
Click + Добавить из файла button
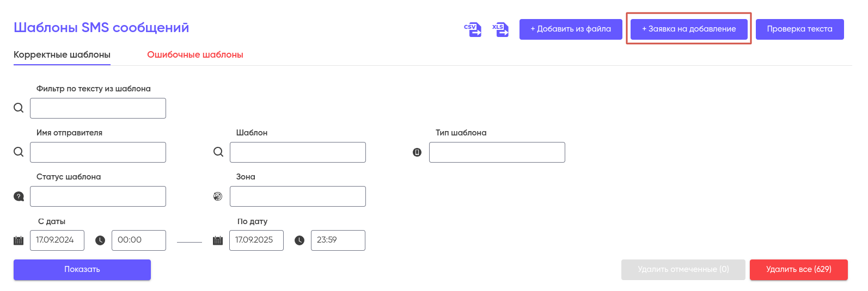tap(571, 29)
